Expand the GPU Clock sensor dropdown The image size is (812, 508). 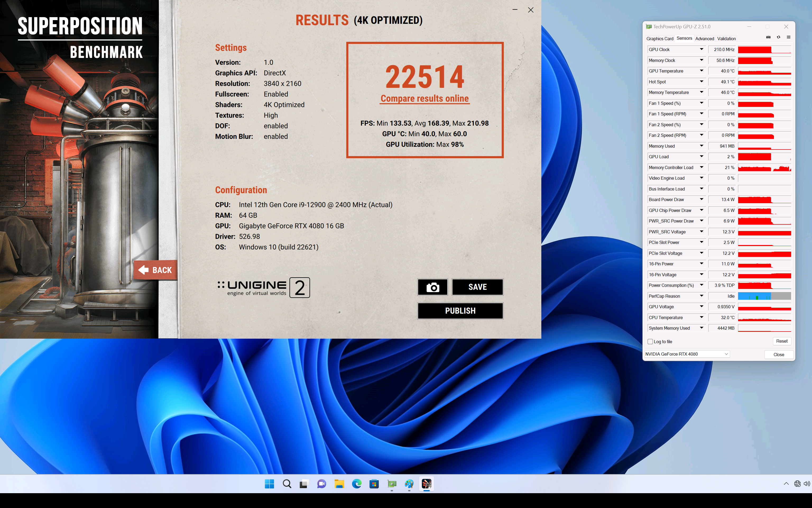701,49
